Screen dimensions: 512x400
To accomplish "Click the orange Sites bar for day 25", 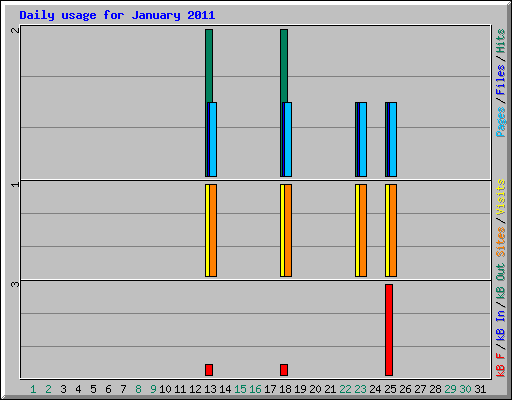I will point(393,230).
